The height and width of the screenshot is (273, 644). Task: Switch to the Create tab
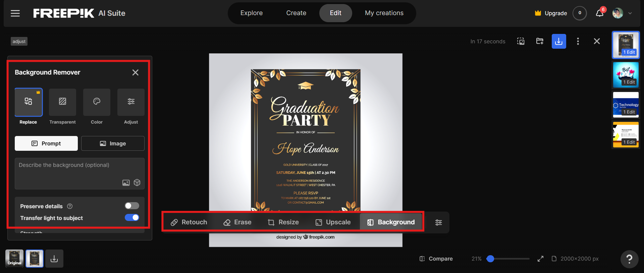[x=296, y=13]
